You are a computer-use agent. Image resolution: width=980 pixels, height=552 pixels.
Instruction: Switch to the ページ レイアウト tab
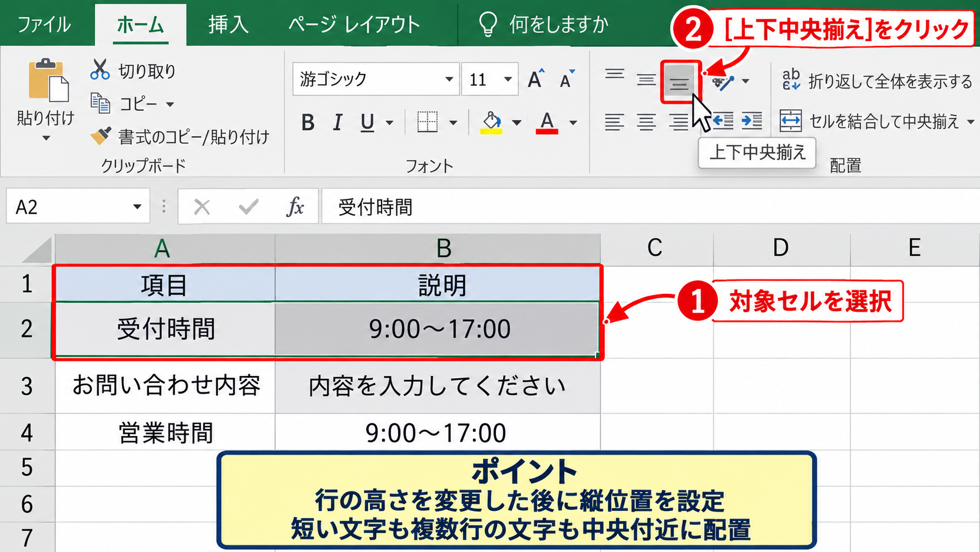(x=354, y=25)
